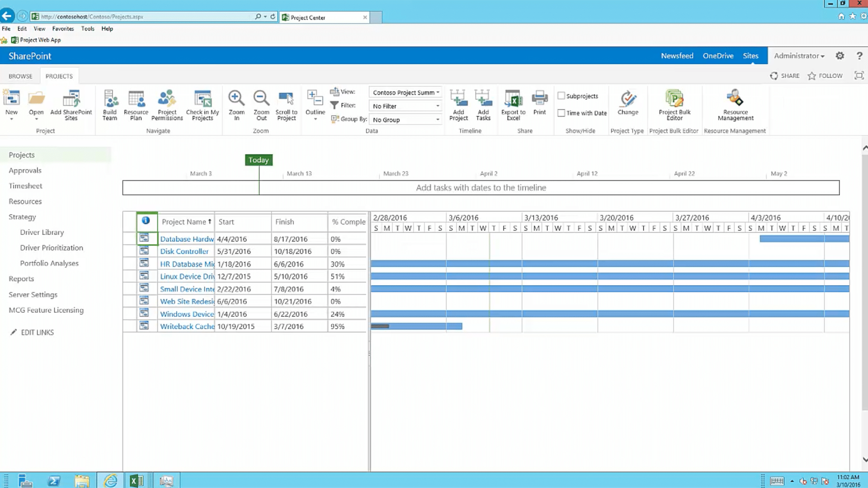This screenshot has height=488, width=868.
Task: Switch to the BROWSE ribbon tab
Action: tap(20, 76)
